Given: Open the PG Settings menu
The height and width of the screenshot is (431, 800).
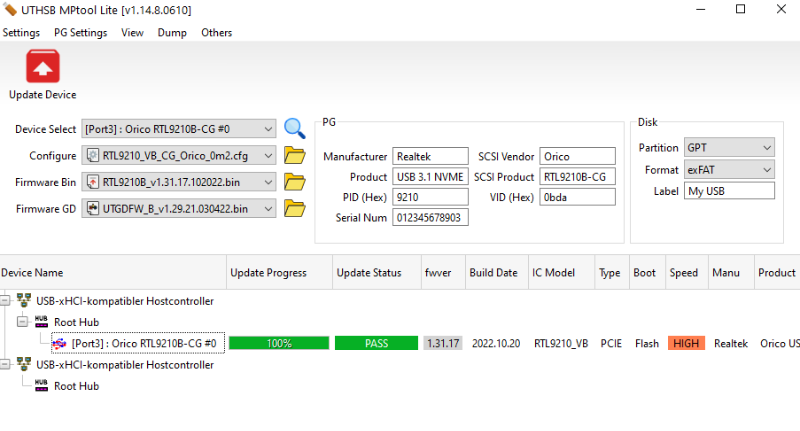Looking at the screenshot, I should pyautogui.click(x=80, y=32).
